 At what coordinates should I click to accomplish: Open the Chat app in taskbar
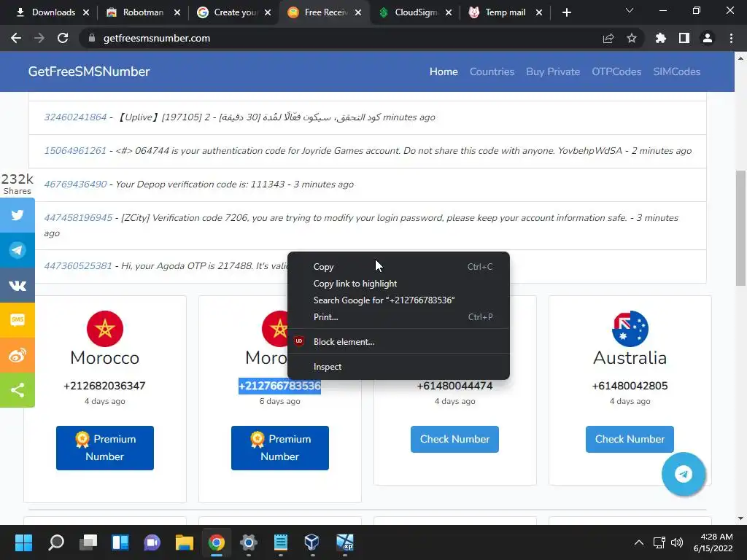point(152,542)
